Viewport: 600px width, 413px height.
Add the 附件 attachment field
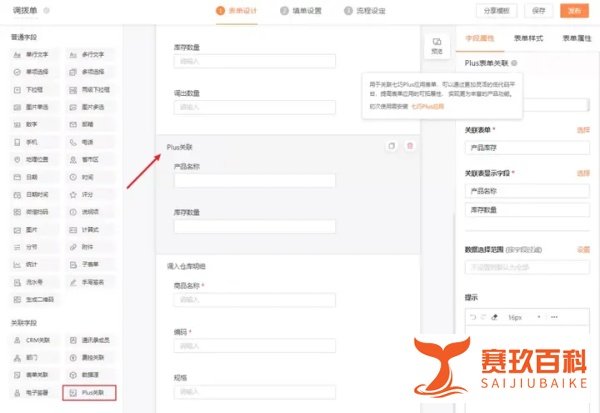(x=90, y=247)
